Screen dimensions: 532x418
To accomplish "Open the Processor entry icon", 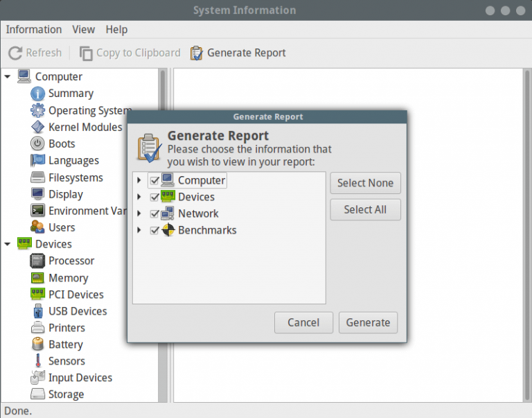I will (37, 261).
